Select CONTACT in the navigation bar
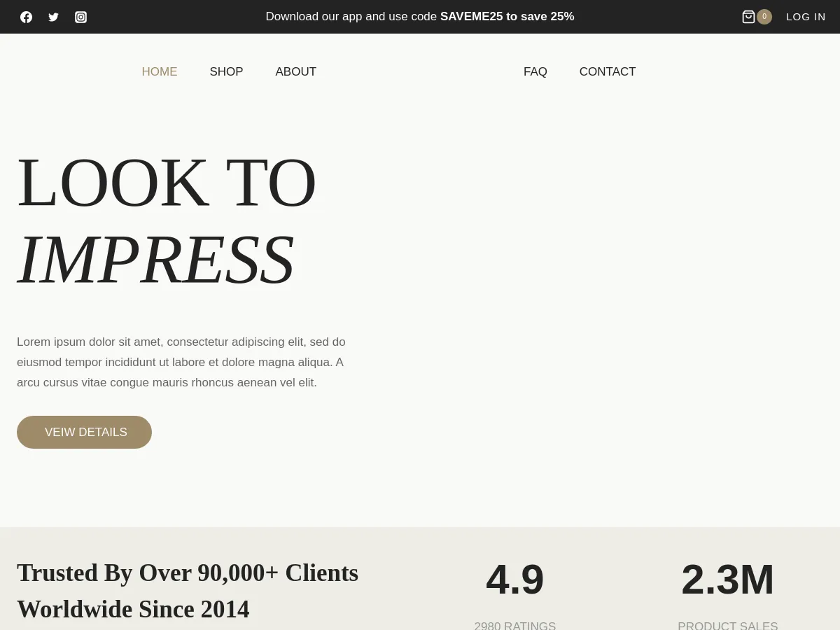Viewport: 840px width, 630px height. [x=607, y=72]
